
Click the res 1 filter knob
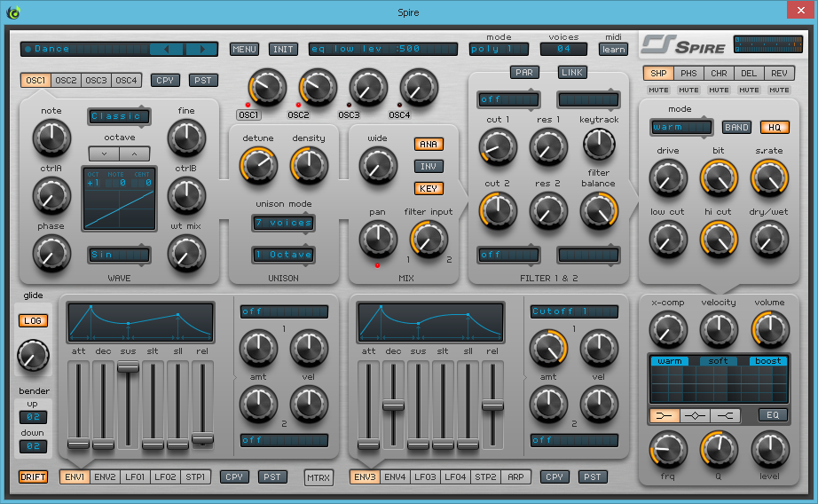click(548, 146)
